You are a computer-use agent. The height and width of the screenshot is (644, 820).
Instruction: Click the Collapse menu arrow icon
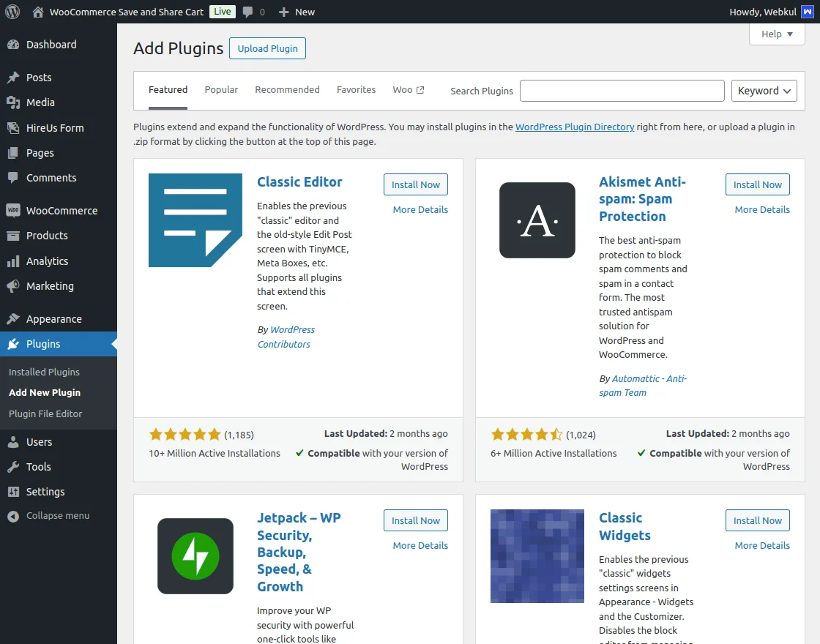pos(13,516)
